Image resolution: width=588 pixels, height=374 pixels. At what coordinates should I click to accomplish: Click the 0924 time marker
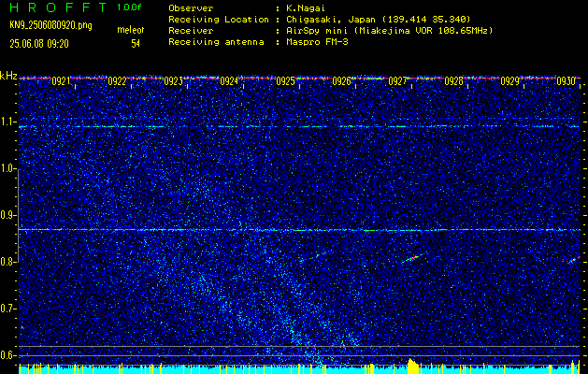[229, 81]
